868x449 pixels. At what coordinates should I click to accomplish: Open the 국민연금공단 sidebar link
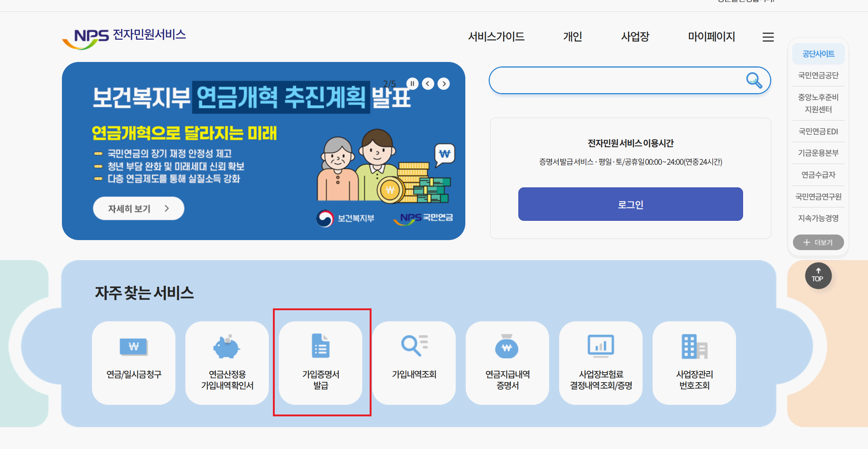coord(818,75)
